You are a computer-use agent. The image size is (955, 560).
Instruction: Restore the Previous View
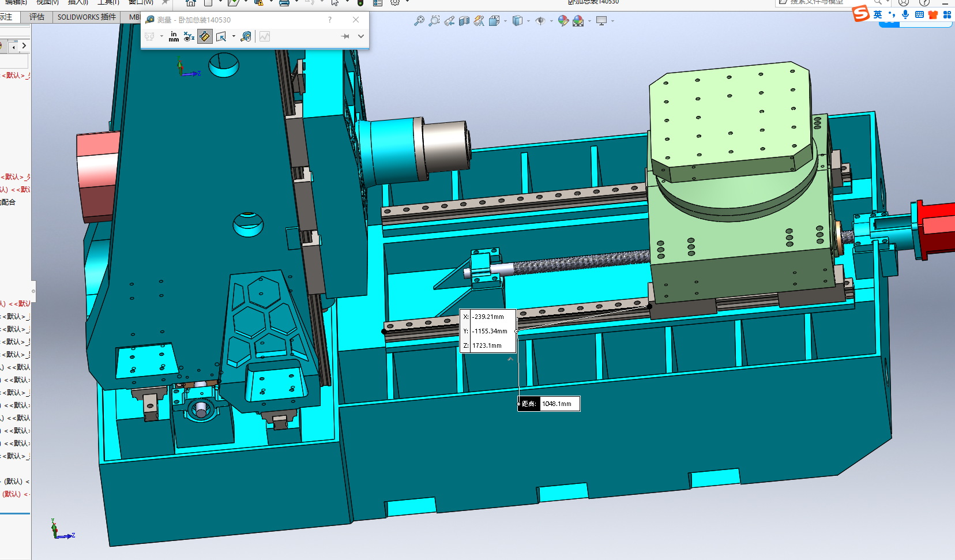(449, 21)
